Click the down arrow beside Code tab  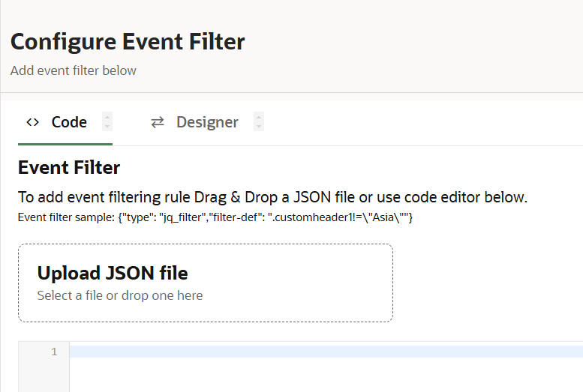pyautogui.click(x=108, y=127)
